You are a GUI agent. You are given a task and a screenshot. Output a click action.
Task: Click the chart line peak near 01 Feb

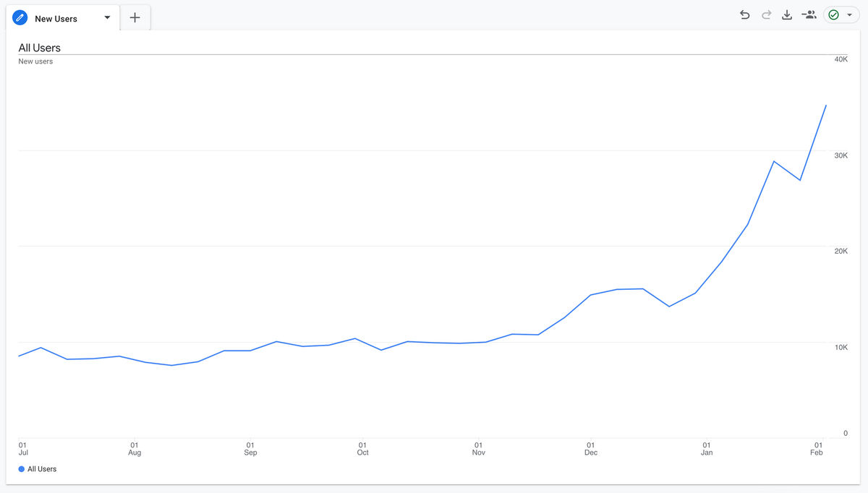click(x=826, y=106)
